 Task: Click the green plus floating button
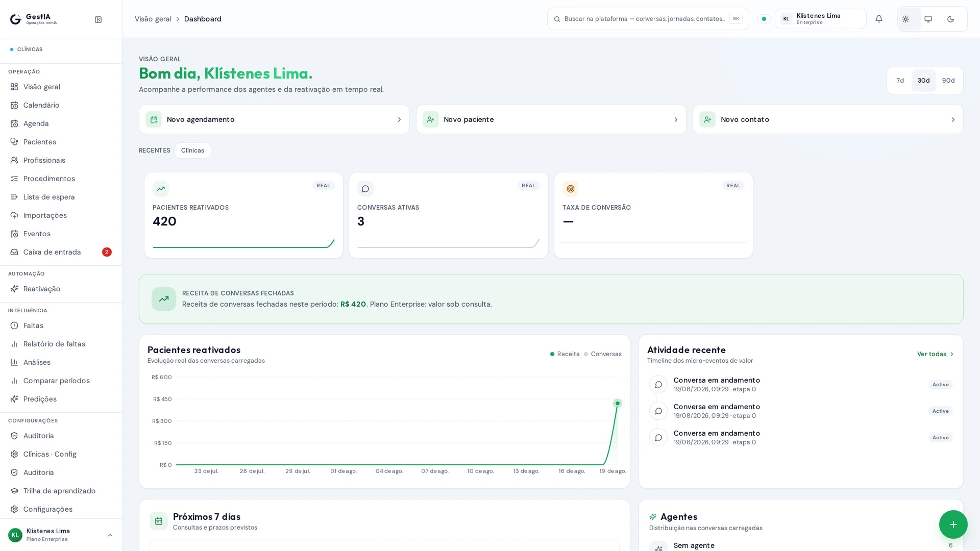pos(953,524)
